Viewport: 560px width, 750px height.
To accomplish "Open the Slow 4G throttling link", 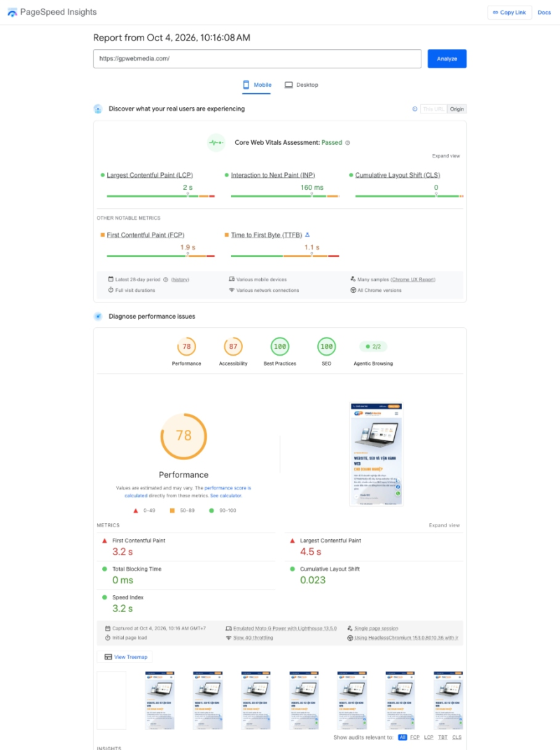I will coord(253,638).
